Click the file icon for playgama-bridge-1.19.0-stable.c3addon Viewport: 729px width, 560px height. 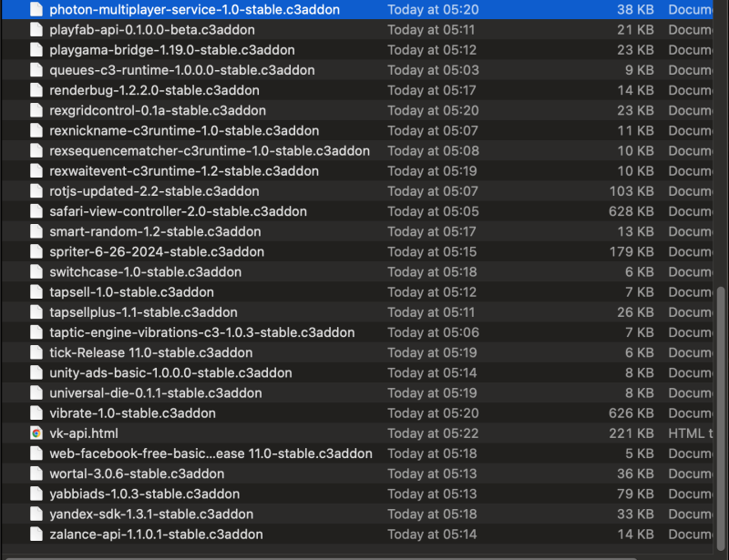click(x=36, y=50)
